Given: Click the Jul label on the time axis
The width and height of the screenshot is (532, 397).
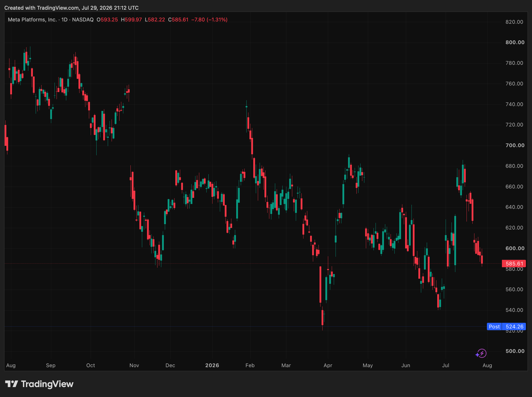Looking at the screenshot, I should pyautogui.click(x=446, y=365).
